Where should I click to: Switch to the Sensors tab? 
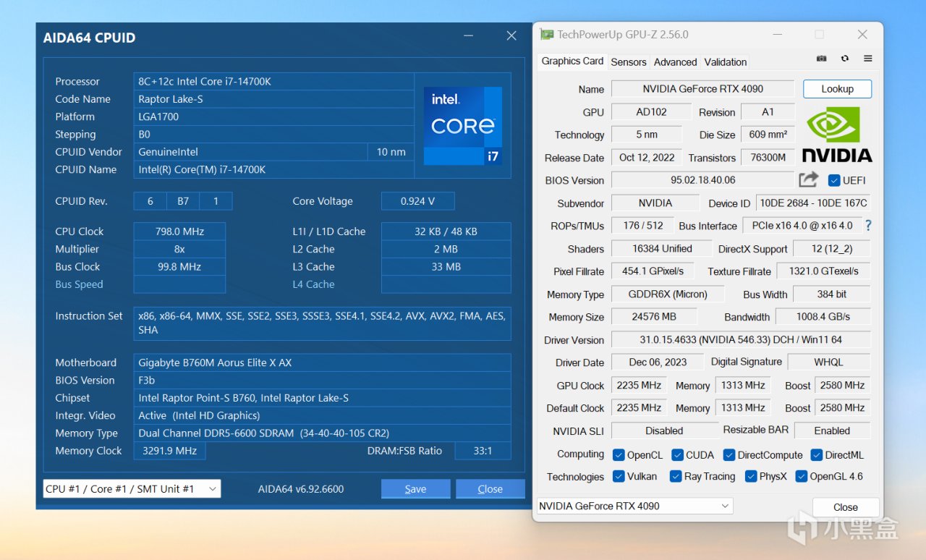[x=628, y=62]
